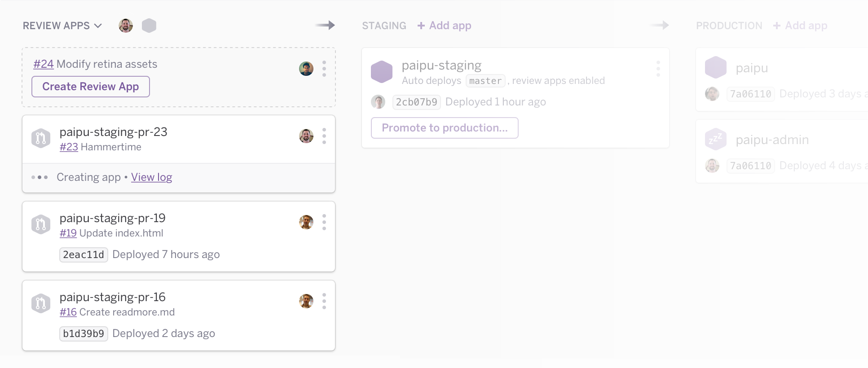Screen dimensions: 868x368
Task: Open the menu on the paipu-staging-pr-16 card
Action: (x=324, y=301)
